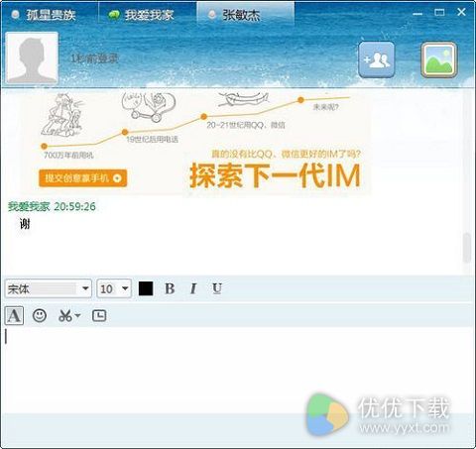Open the picture gallery icon in header
Image resolution: width=476 pixels, height=449 pixels.
pos(439,59)
